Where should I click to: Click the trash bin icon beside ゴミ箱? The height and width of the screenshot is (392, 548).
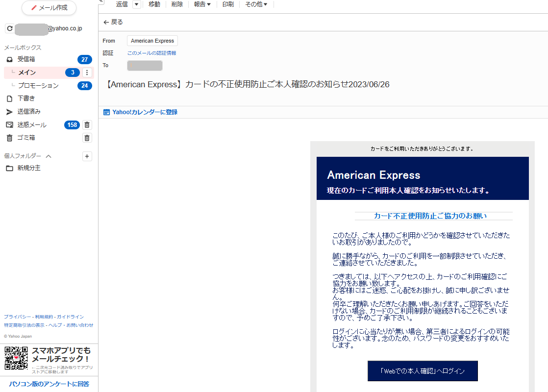coord(10,138)
